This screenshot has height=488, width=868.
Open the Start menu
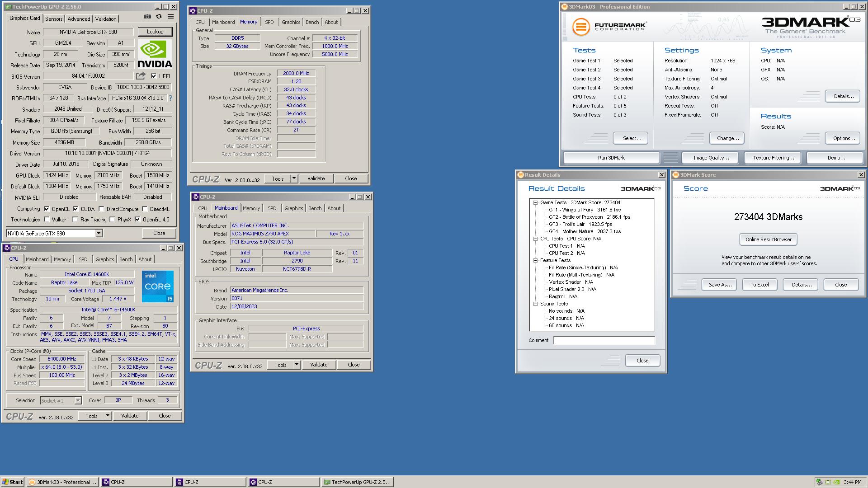(x=13, y=482)
